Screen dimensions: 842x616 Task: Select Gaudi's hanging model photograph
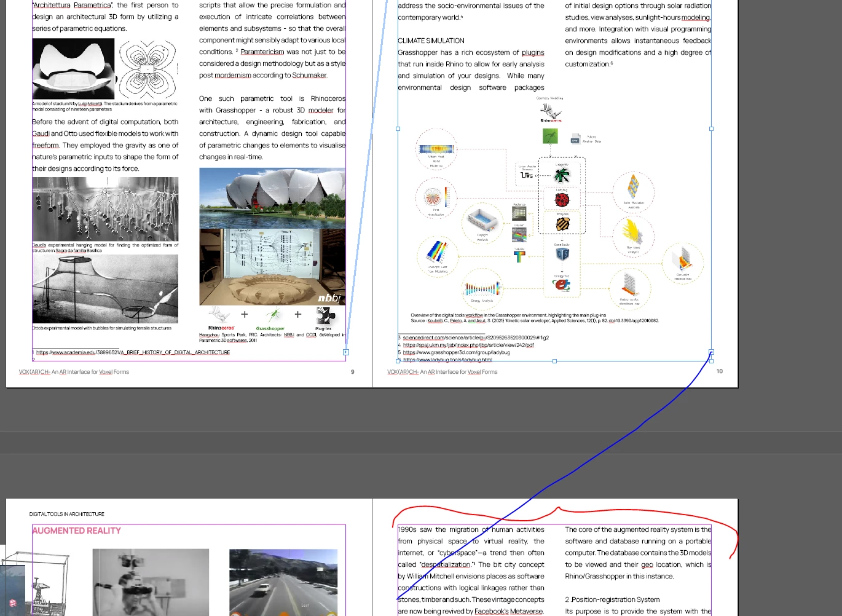pyautogui.click(x=105, y=209)
